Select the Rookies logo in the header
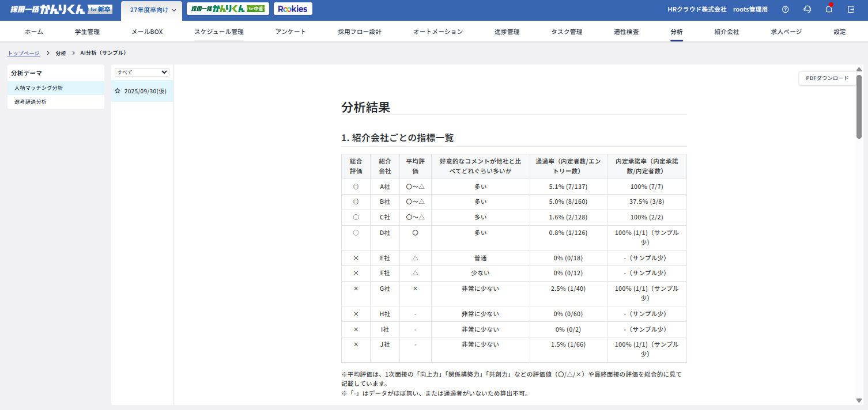 293,8
